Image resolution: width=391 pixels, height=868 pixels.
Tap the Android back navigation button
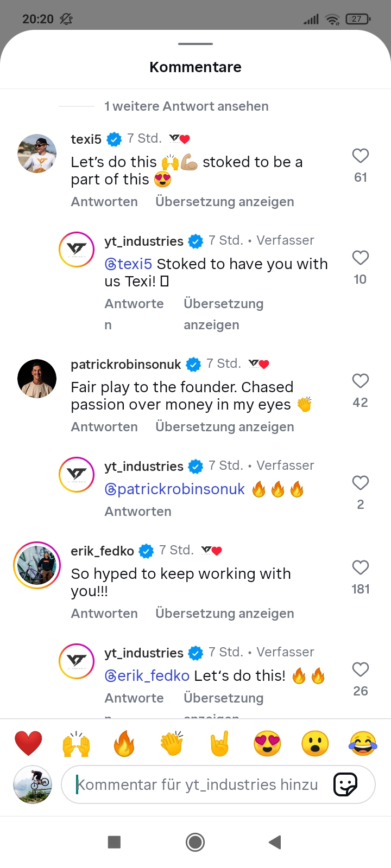[275, 842]
